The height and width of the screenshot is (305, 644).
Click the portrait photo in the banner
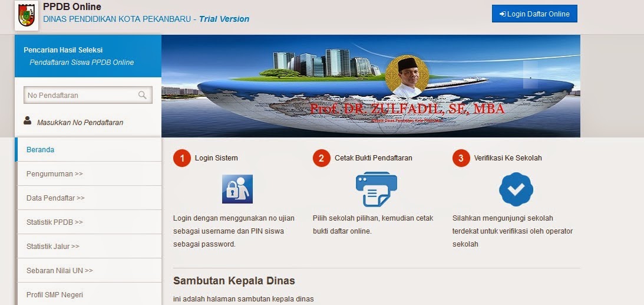point(407,77)
